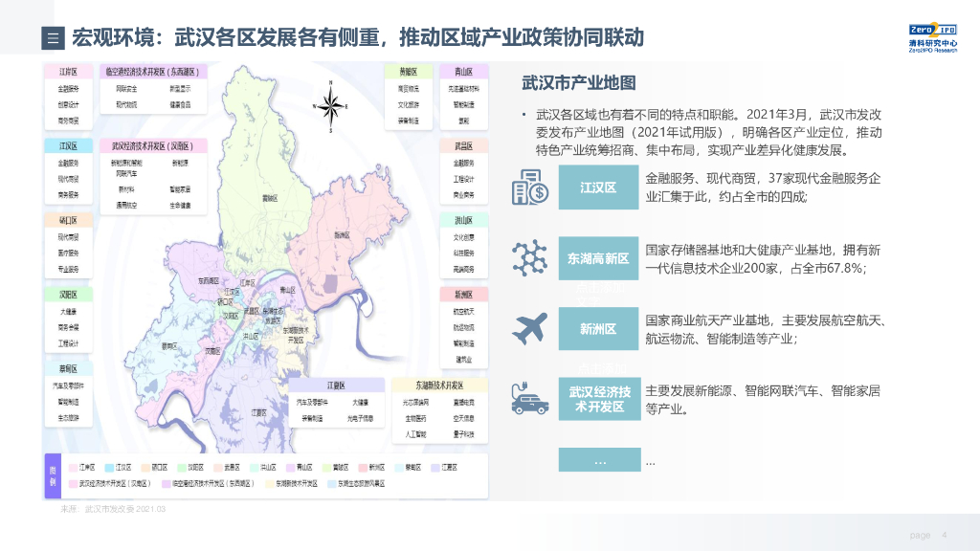Click the 汉南区 label on the map
This screenshot has width=980, height=551.
click(213, 351)
